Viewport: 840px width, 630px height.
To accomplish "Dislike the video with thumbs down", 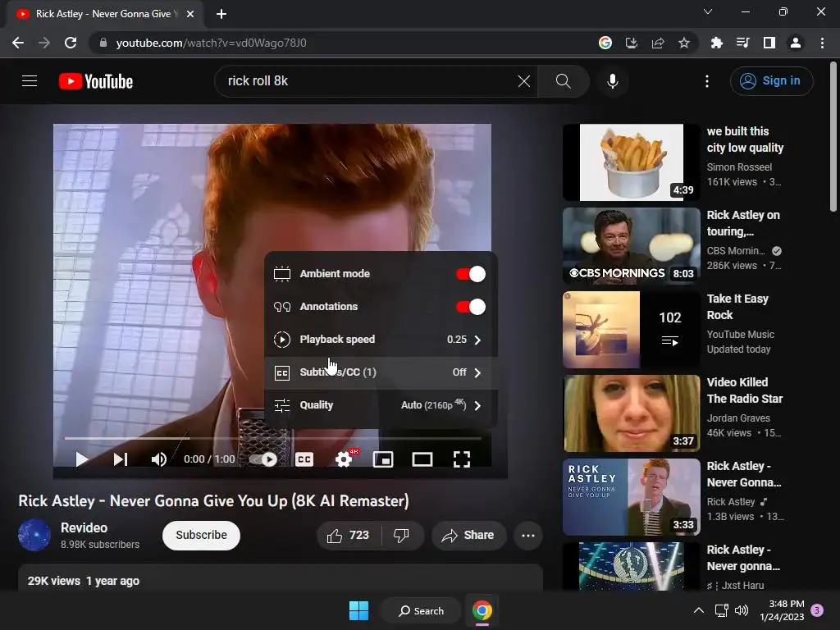I will (x=402, y=535).
